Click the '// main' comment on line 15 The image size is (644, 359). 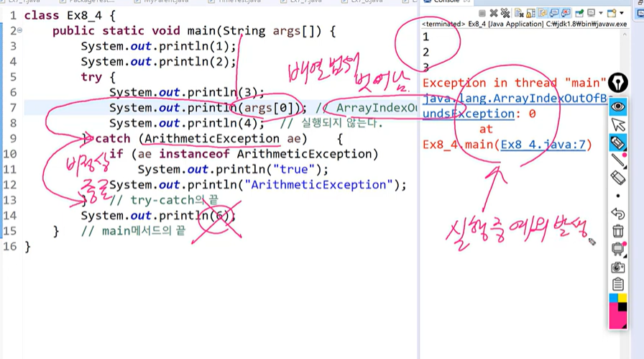tap(134, 231)
